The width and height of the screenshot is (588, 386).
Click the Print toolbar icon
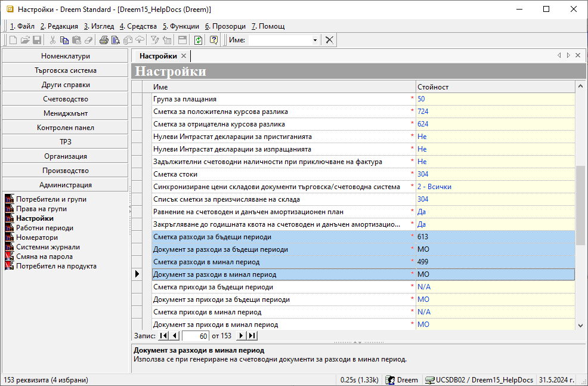tap(104, 40)
